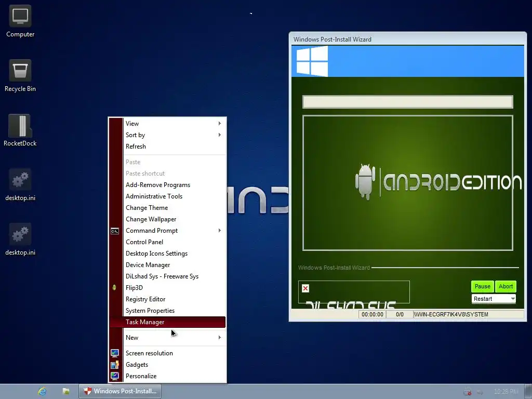Image resolution: width=532 pixels, height=399 pixels.
Task: Select the lower desktop.ini file icon
Action: click(20, 240)
